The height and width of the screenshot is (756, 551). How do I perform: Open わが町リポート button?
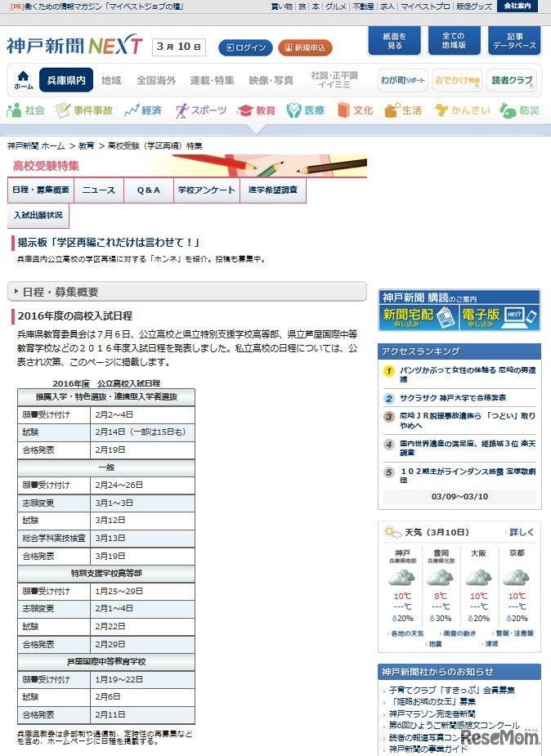(x=402, y=80)
